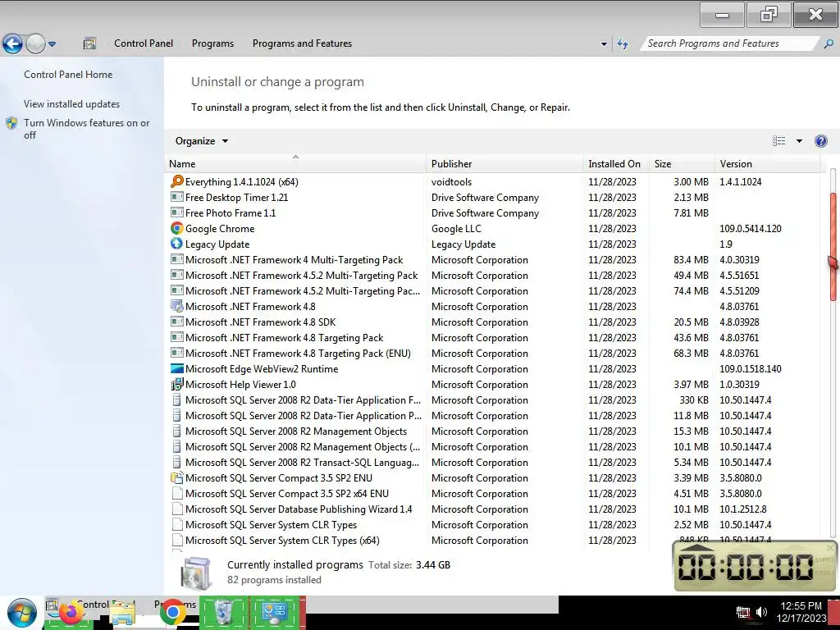Click the change view icon
The image size is (840, 630).
pos(779,141)
